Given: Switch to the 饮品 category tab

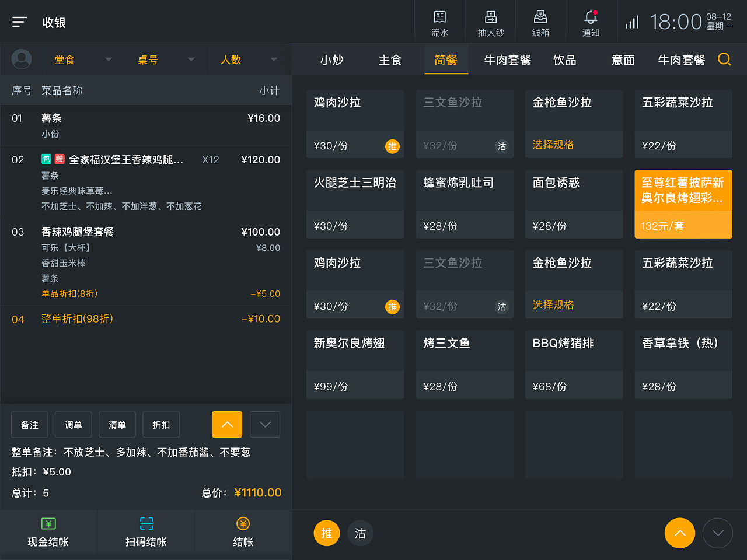Looking at the screenshot, I should 564,60.
